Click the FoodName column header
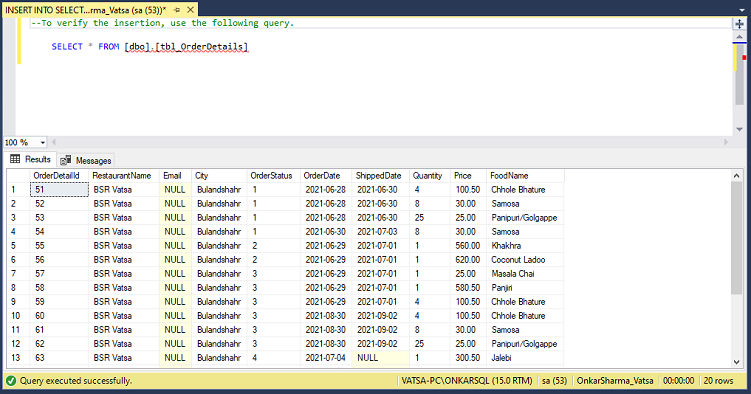 [525, 176]
